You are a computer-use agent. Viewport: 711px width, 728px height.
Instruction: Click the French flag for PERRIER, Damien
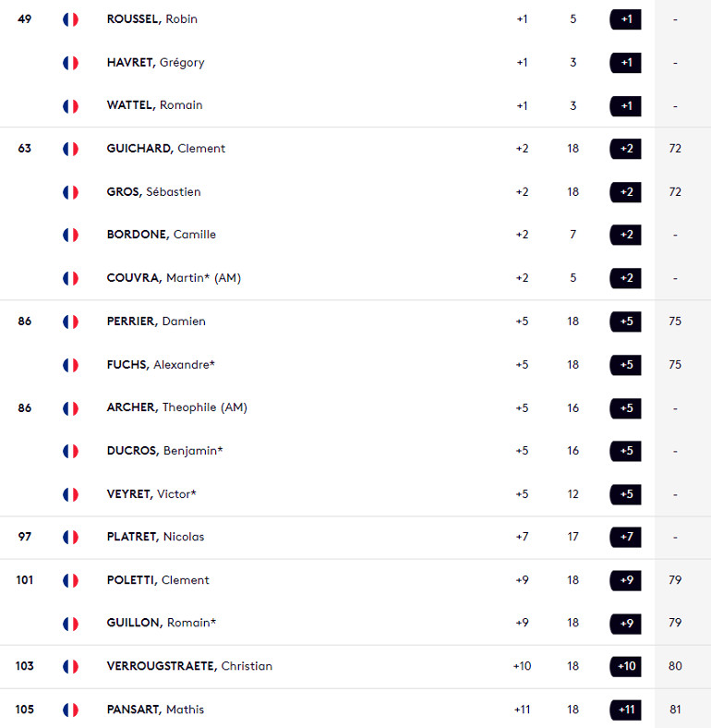point(70,322)
